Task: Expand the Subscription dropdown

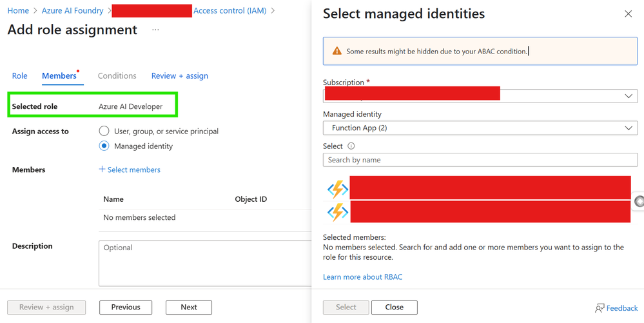Action: coord(480,96)
